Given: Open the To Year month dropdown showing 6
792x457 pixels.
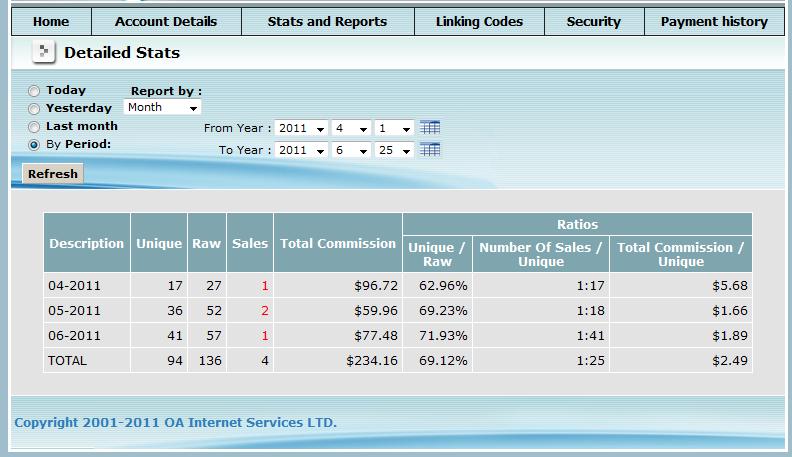Looking at the screenshot, I should [x=351, y=150].
